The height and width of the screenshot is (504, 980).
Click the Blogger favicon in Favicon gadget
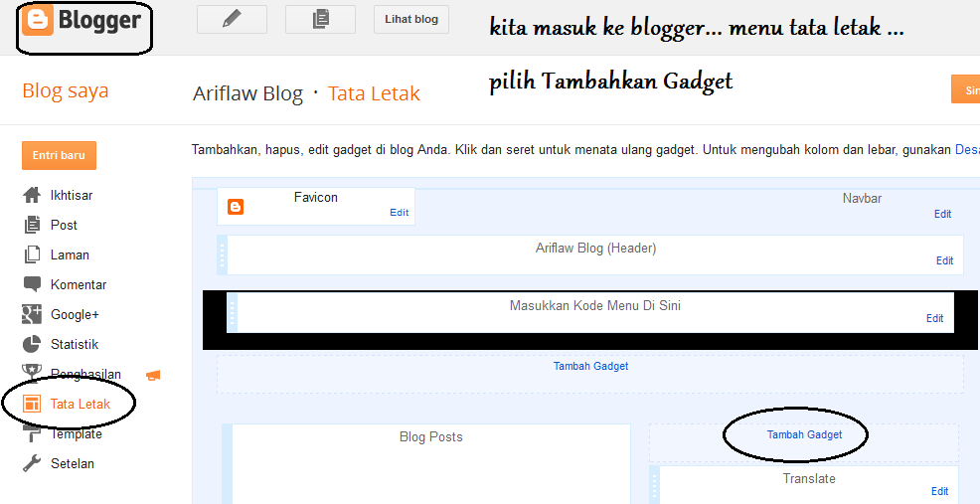point(236,207)
